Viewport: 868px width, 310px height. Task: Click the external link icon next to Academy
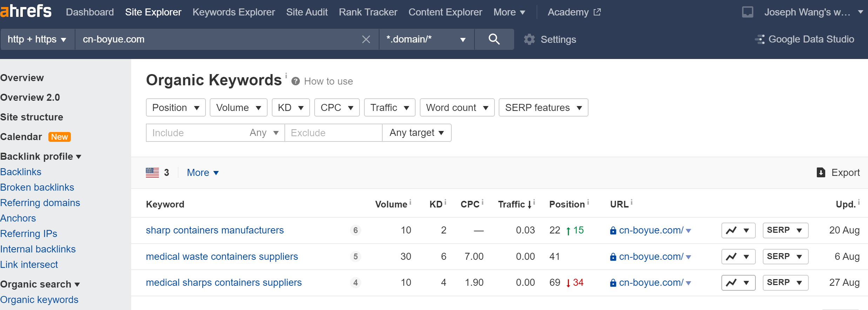(597, 12)
